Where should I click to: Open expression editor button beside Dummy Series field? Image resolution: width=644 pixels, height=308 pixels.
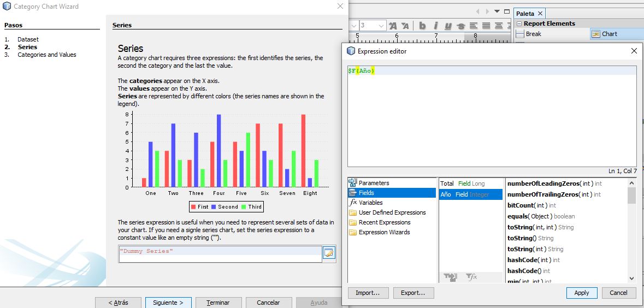click(329, 253)
